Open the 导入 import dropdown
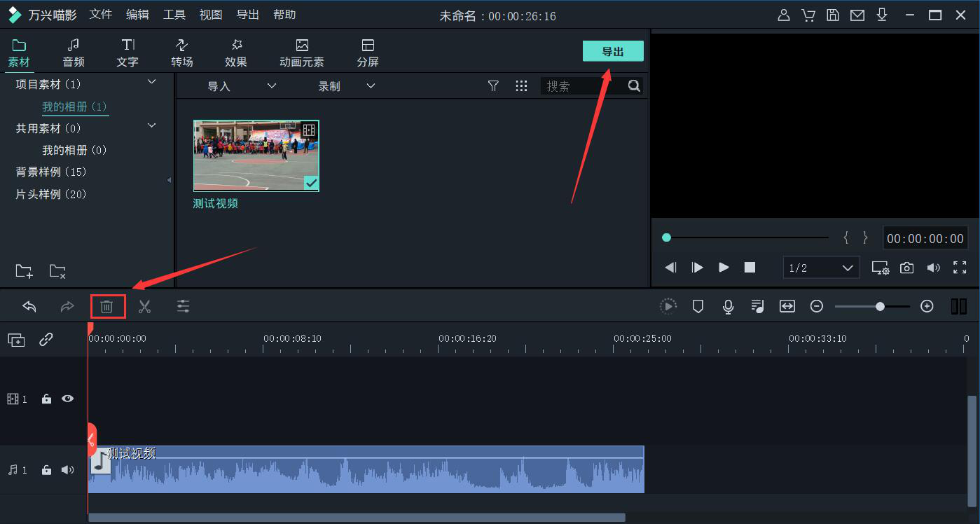Viewport: 980px width, 524px height. pos(241,86)
